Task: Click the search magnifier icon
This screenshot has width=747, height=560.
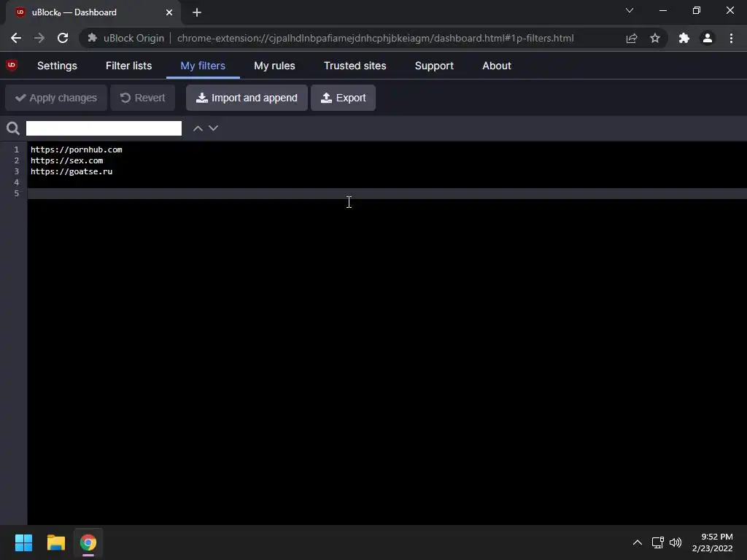Action: pyautogui.click(x=13, y=128)
